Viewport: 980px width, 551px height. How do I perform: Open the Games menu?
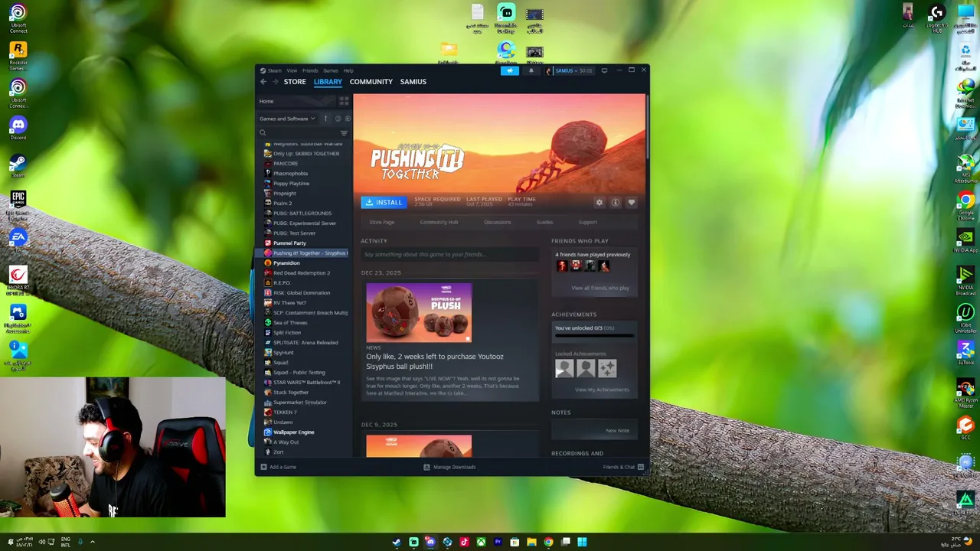coord(331,70)
